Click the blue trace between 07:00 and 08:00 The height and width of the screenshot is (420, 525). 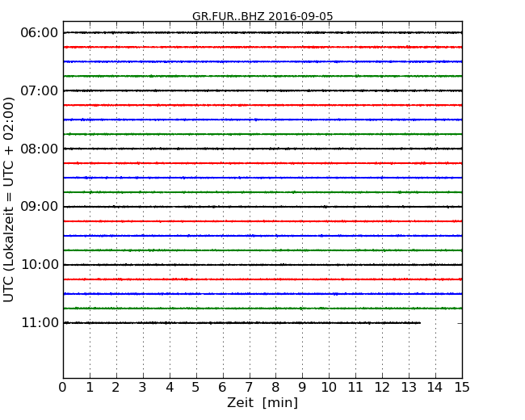click(x=262, y=120)
